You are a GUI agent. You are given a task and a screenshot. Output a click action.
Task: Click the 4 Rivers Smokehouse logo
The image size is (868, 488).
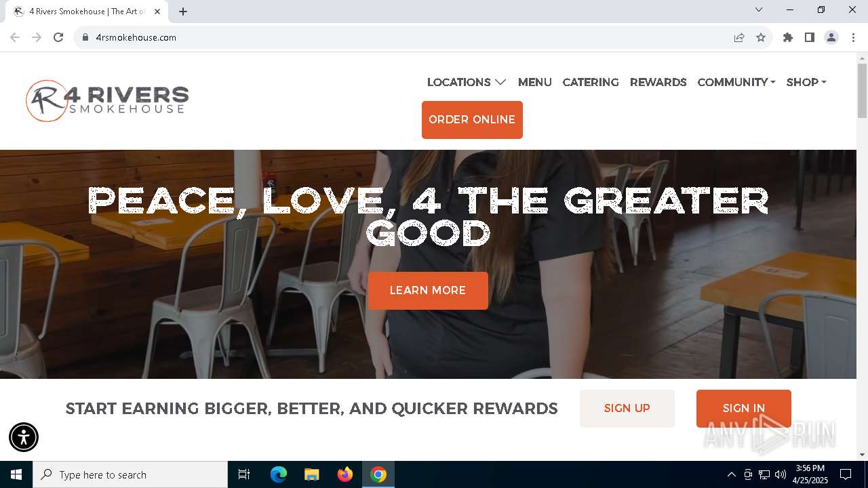(x=107, y=100)
